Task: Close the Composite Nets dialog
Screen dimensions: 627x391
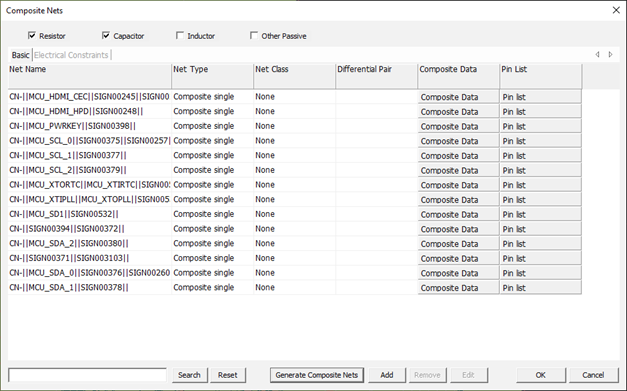Action: [x=616, y=10]
